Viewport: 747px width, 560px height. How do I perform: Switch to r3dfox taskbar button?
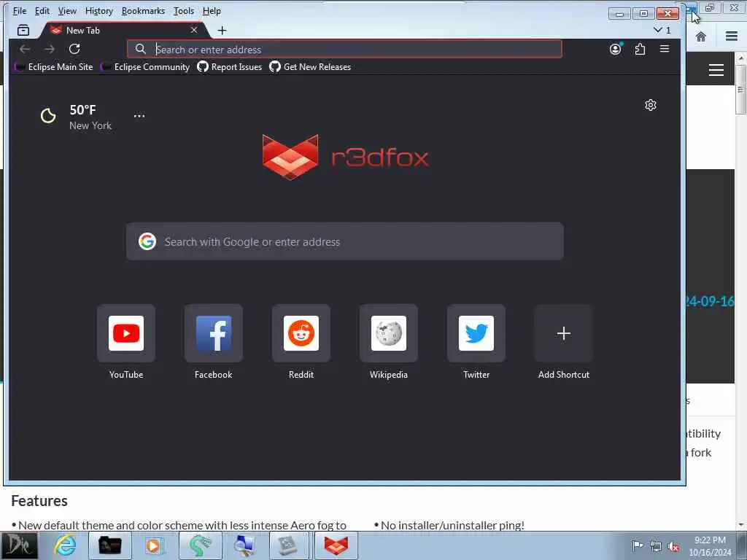tap(336, 545)
